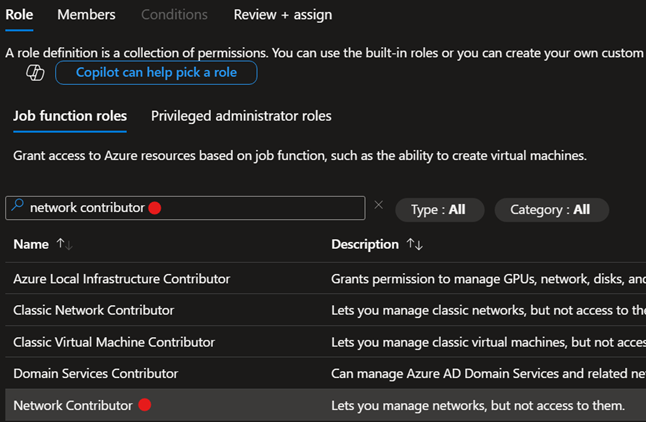Open the Conditions tab
Screen dimensions: 646x422
click(x=174, y=15)
